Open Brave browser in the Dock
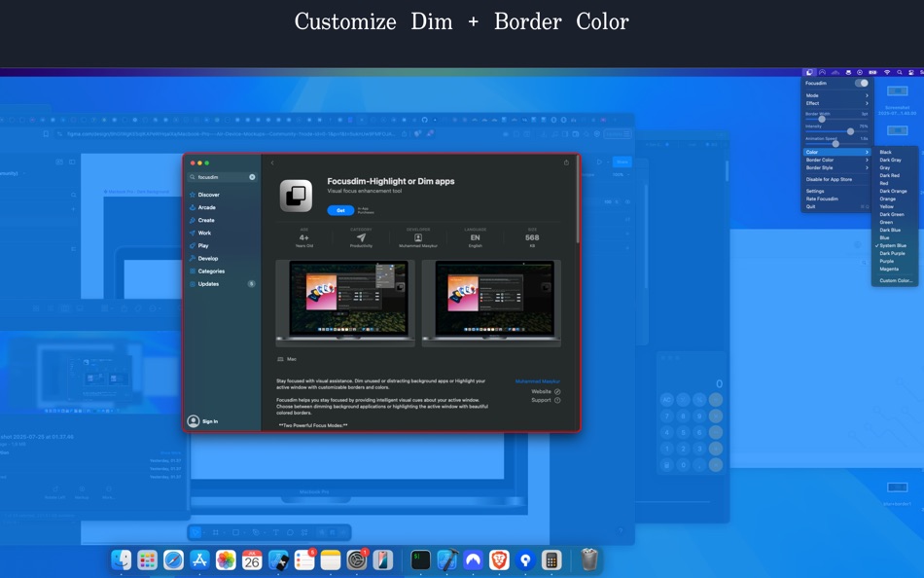This screenshot has width=924, height=578. pyautogui.click(x=499, y=560)
